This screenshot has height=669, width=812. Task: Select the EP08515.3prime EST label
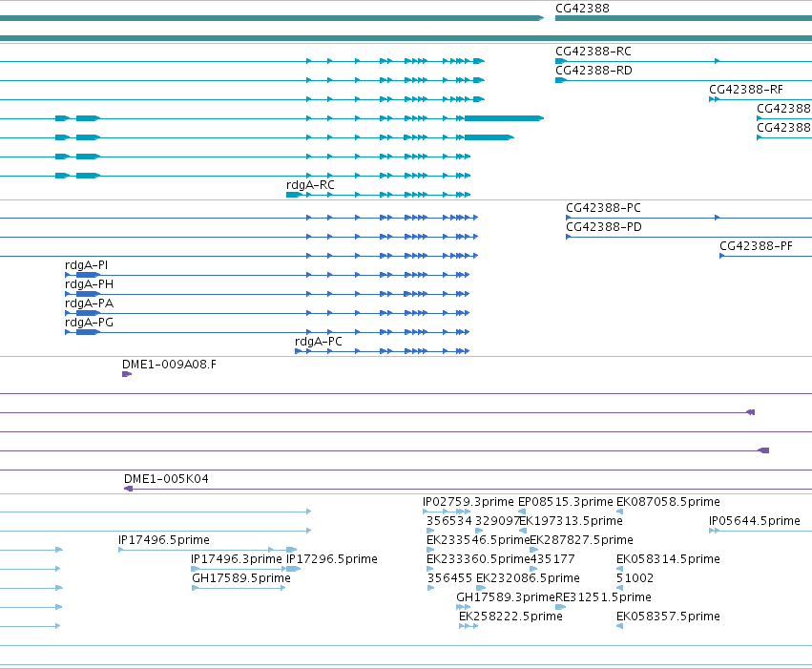pyautogui.click(x=566, y=502)
